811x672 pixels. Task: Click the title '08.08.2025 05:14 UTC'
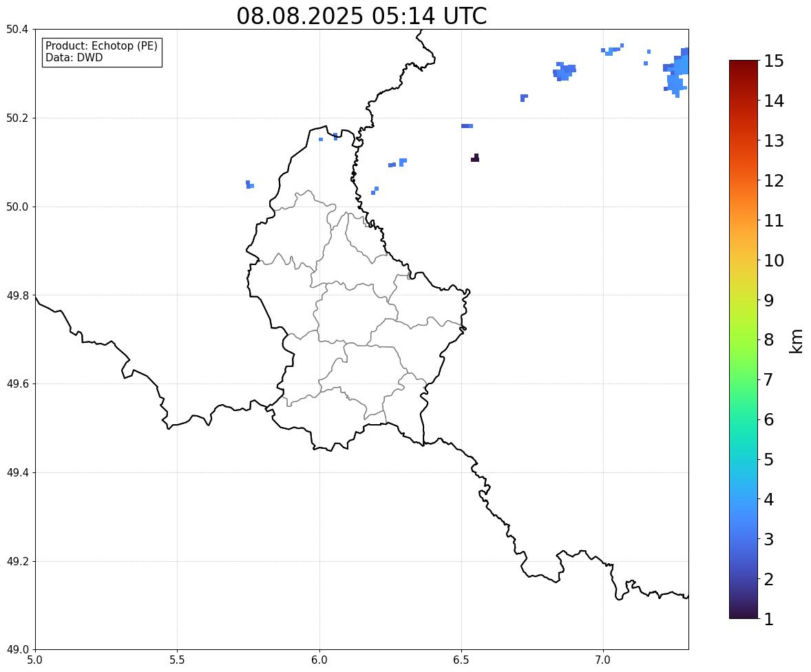361,16
